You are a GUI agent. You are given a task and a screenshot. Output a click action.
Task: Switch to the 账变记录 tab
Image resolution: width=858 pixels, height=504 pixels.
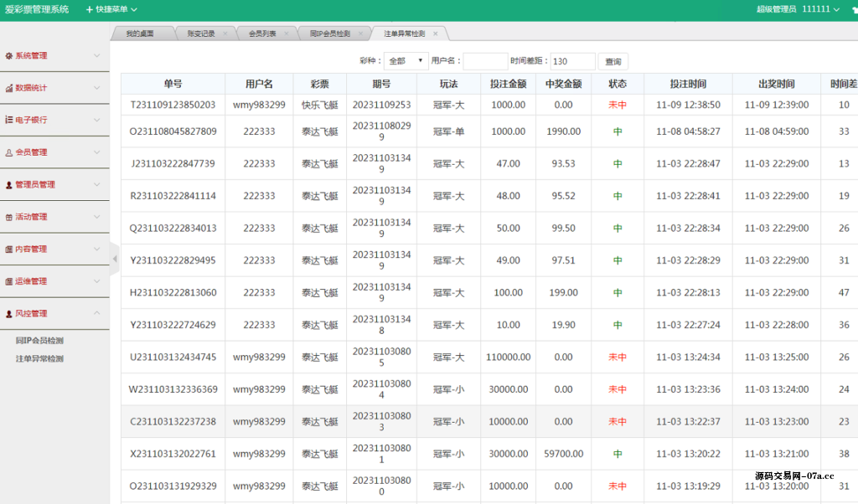click(199, 33)
